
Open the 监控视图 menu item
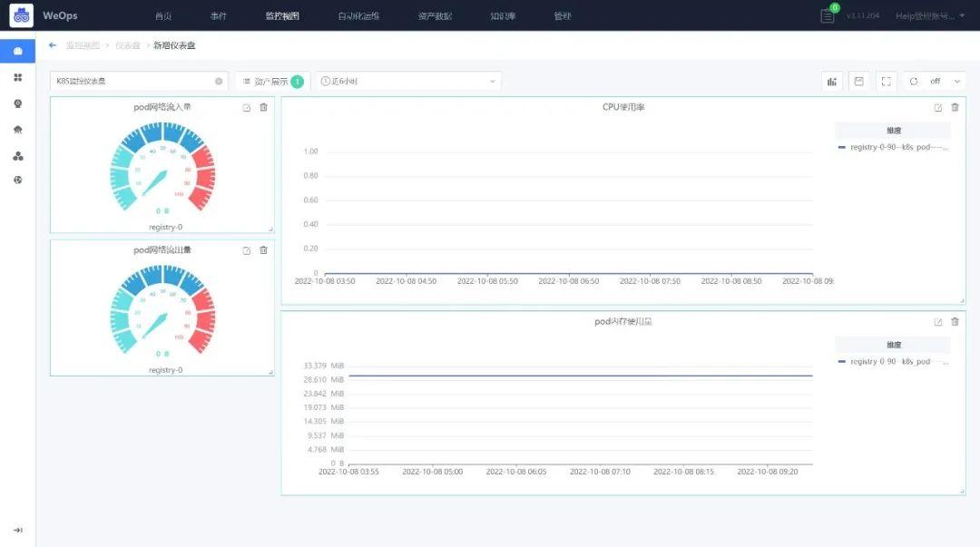click(282, 15)
